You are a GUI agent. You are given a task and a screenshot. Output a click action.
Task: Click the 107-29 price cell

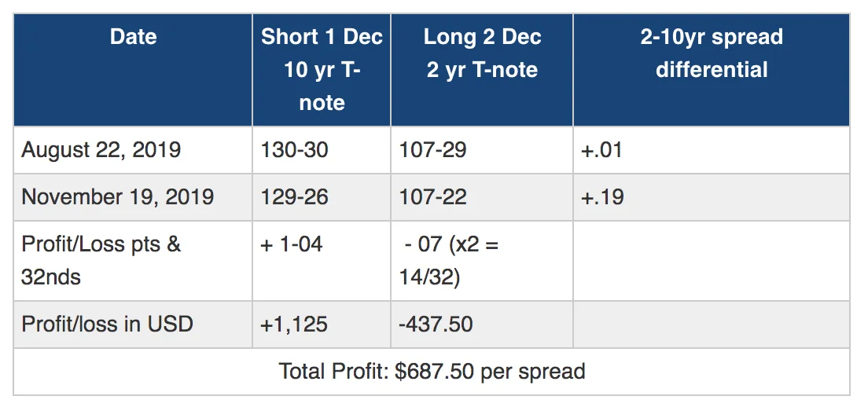(x=433, y=149)
